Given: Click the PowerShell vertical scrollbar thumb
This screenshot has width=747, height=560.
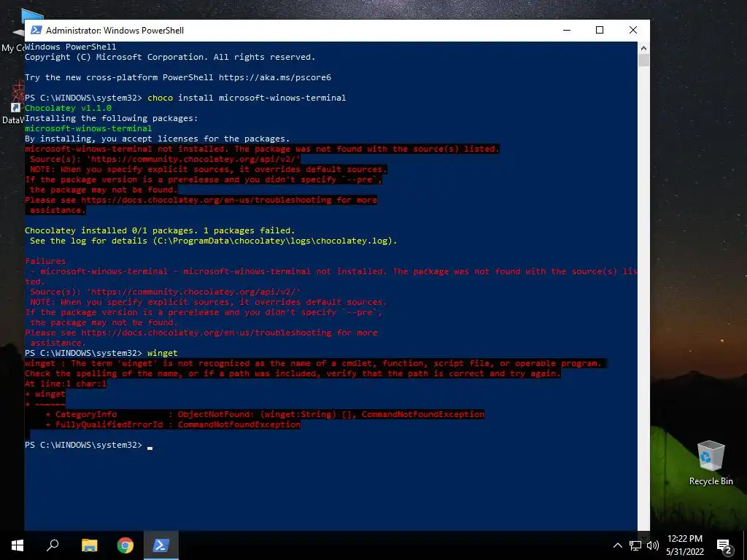Looking at the screenshot, I should (x=643, y=60).
